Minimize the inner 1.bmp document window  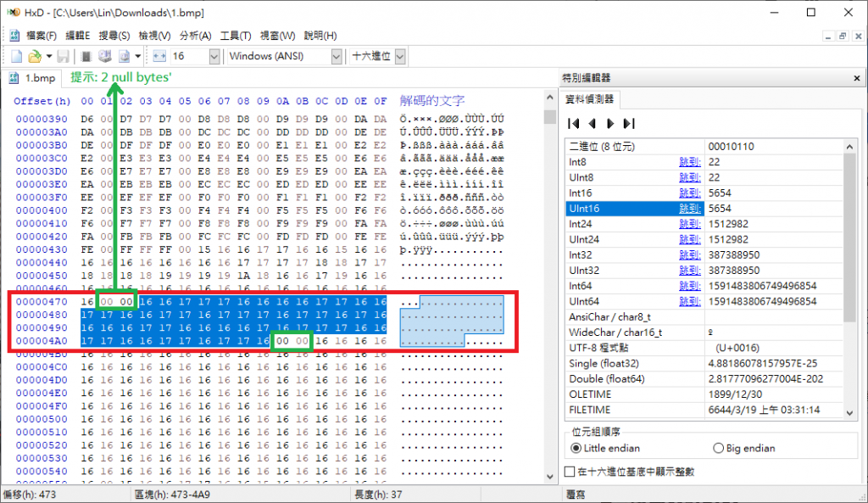827,36
